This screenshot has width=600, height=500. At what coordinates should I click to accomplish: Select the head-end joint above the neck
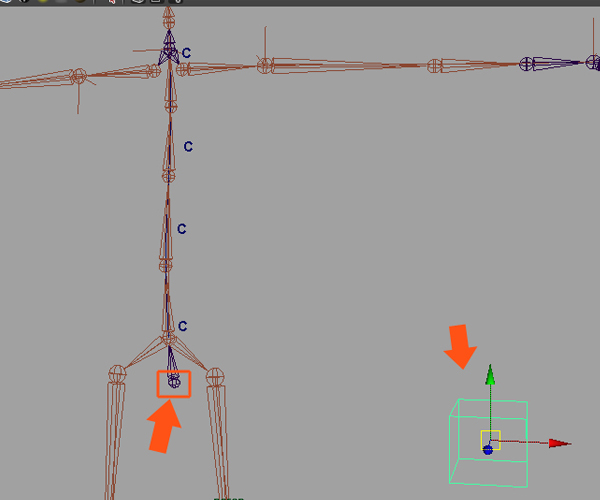(169, 21)
